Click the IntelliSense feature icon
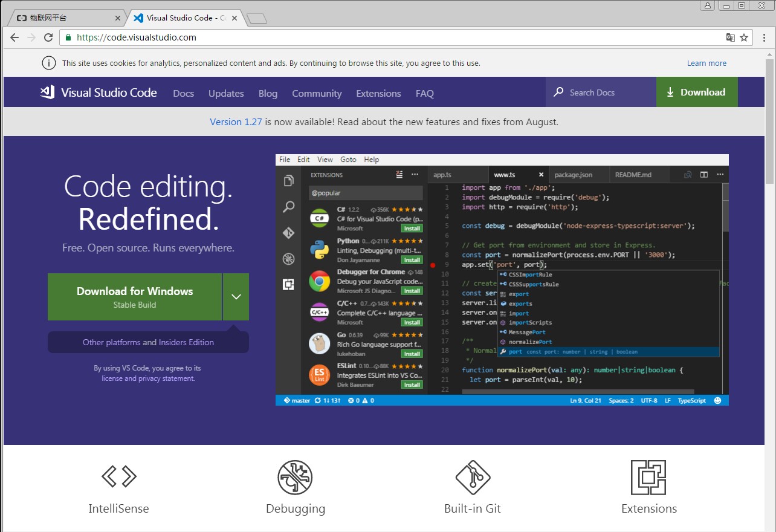The height and width of the screenshot is (532, 776). pyautogui.click(x=119, y=476)
